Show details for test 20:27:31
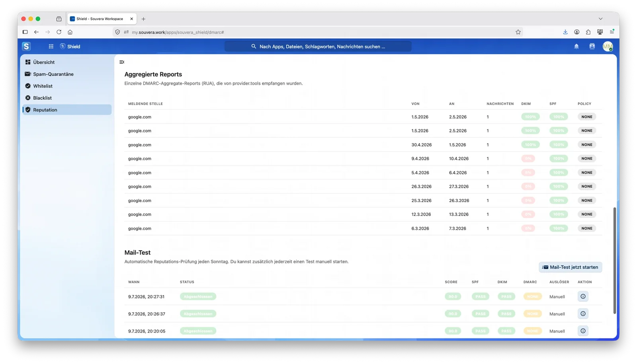The height and width of the screenshot is (364, 637). (x=583, y=296)
